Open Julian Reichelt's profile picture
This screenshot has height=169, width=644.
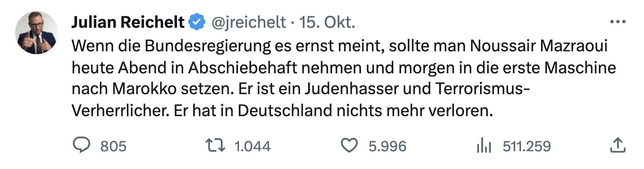(x=37, y=33)
